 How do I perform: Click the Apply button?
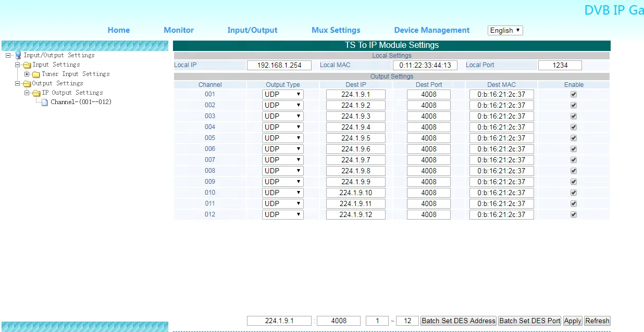573,321
